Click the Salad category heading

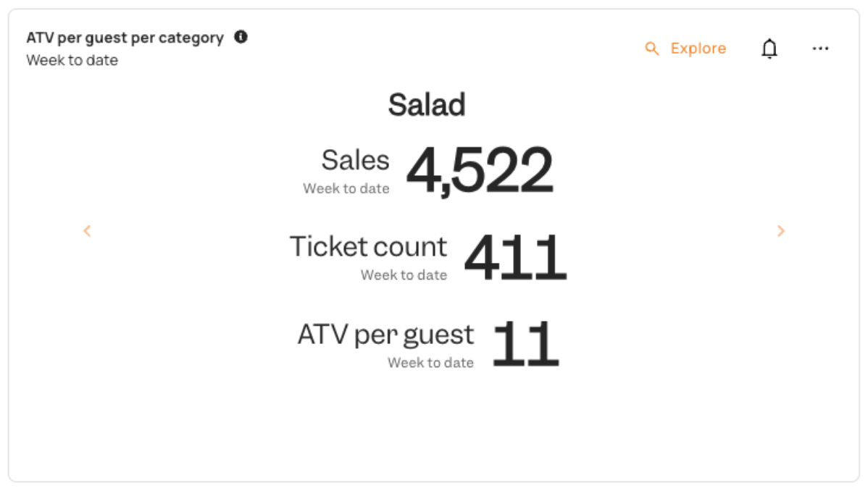click(x=426, y=104)
